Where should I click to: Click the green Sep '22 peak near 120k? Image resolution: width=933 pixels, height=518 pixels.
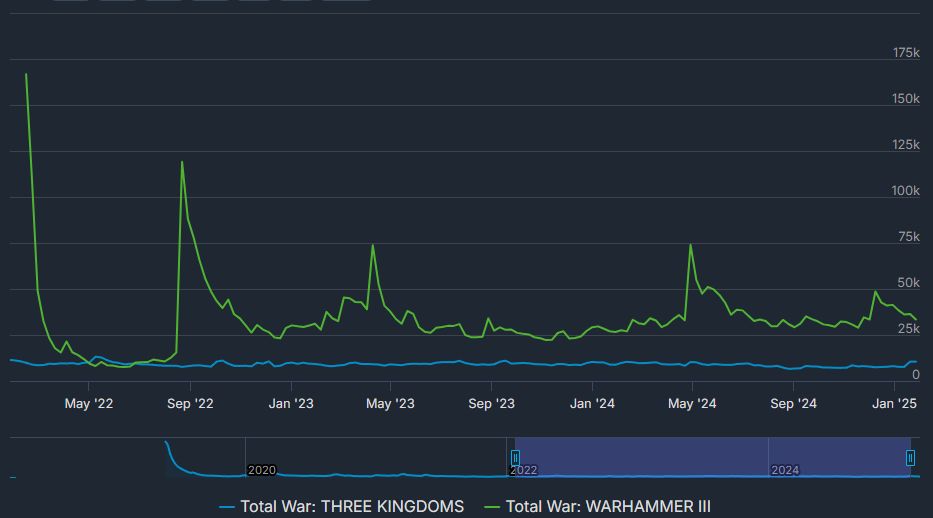coord(182,162)
